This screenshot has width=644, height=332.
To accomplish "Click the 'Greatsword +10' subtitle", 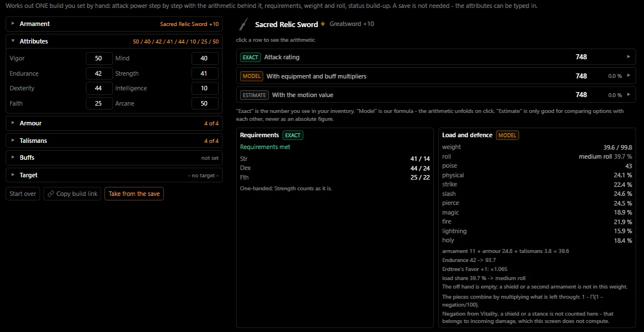I will click(x=351, y=24).
